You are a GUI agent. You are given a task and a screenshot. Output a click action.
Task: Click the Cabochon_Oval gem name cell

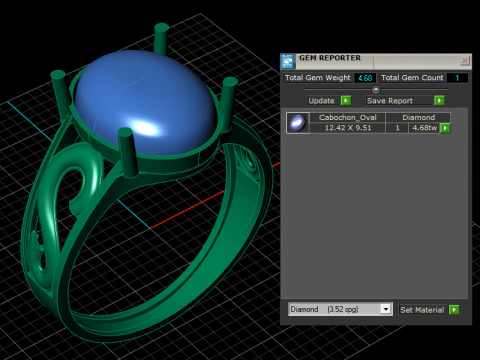pyautogui.click(x=348, y=117)
